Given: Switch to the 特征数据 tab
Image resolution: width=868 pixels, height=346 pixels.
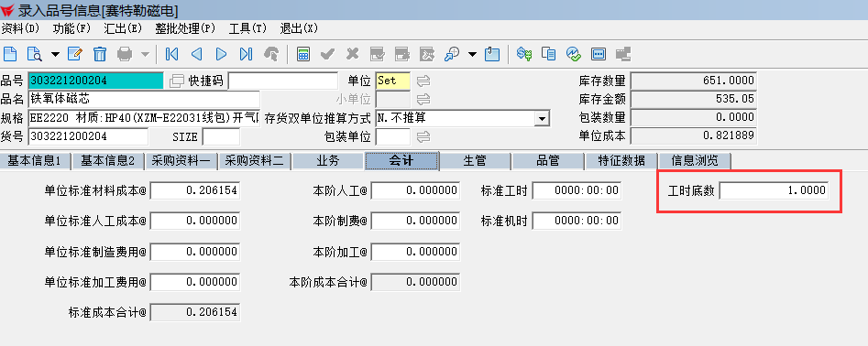Looking at the screenshot, I should tap(621, 161).
